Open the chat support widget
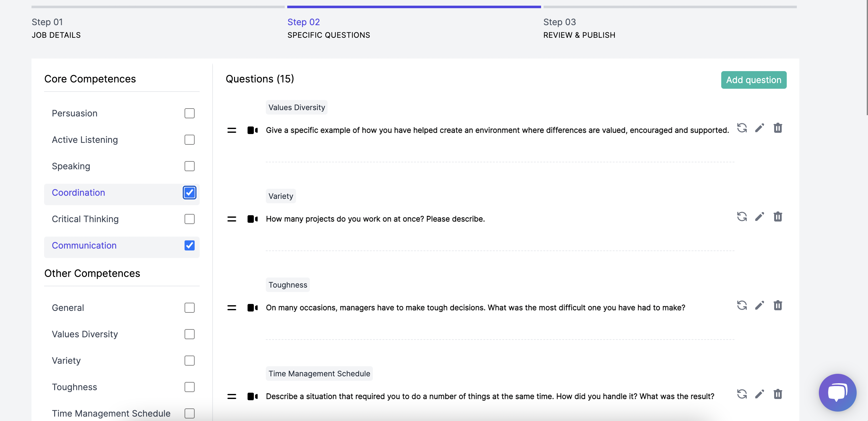Image resolution: width=868 pixels, height=421 pixels. pyautogui.click(x=837, y=392)
